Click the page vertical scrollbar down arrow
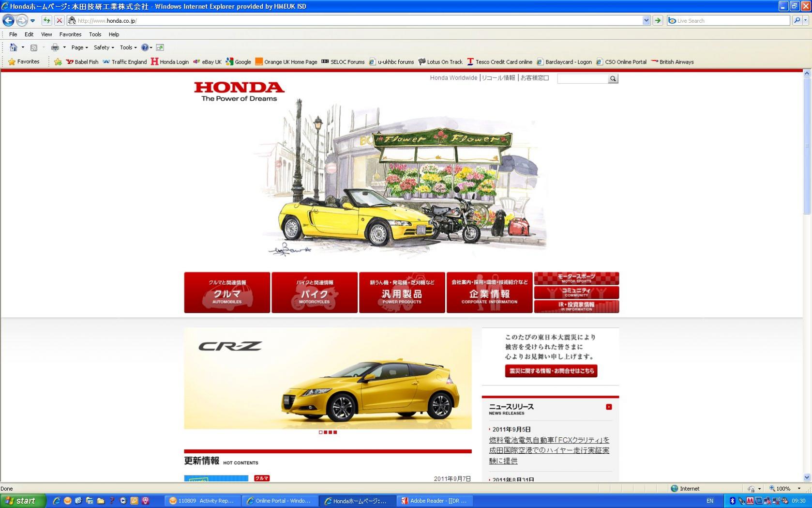 coord(807,477)
